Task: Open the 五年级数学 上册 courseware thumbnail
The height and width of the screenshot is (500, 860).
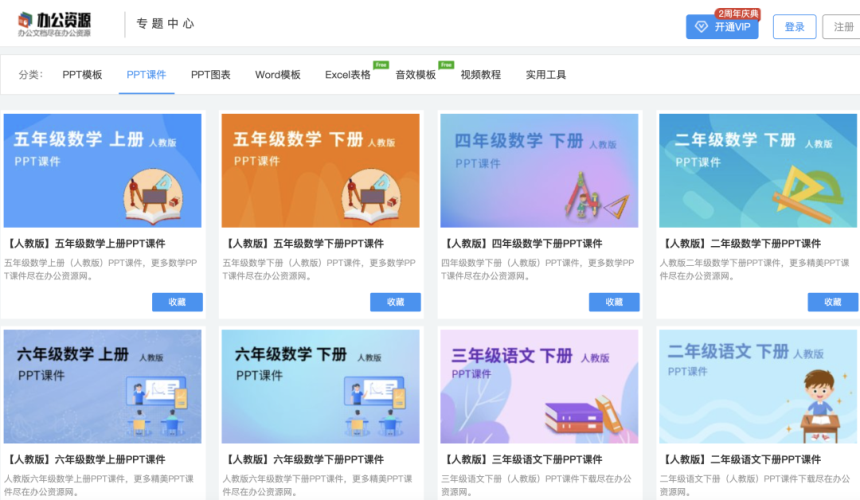Action: (x=102, y=170)
